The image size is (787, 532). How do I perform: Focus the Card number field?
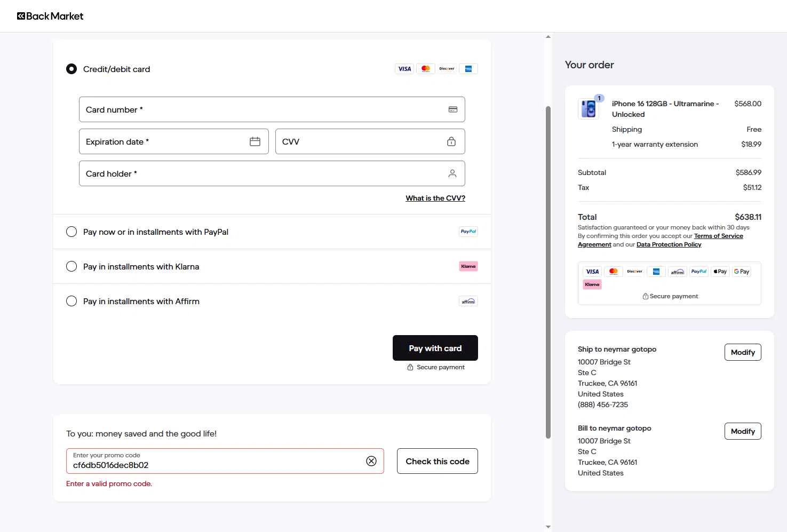(272, 109)
